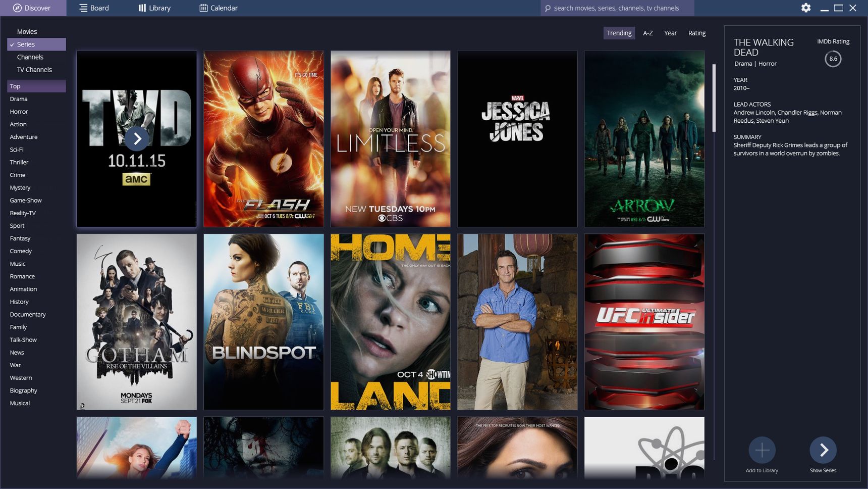Filter by the News genre

[x=17, y=352]
